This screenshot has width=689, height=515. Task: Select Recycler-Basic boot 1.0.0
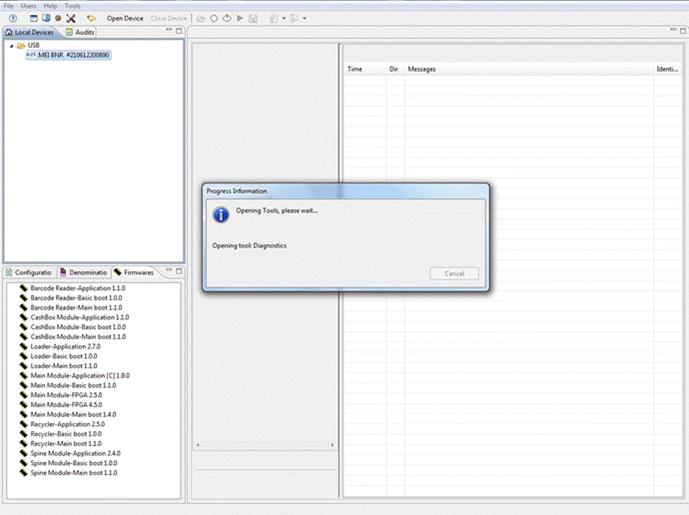(61, 434)
